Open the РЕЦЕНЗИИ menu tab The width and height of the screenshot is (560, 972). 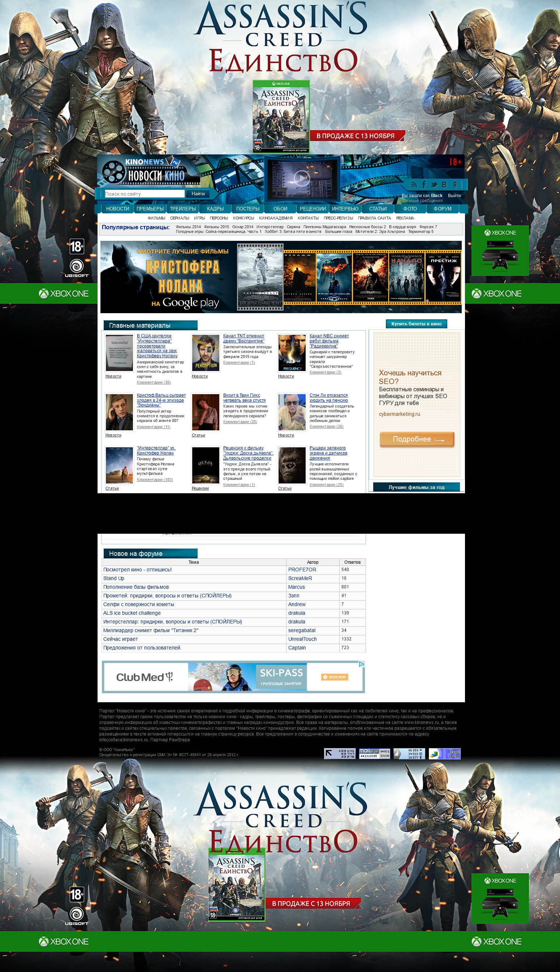[313, 209]
